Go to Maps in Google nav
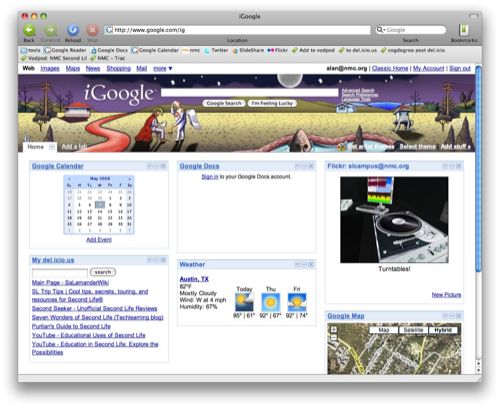This screenshot has height=407, width=500. pyautogui.click(x=73, y=69)
